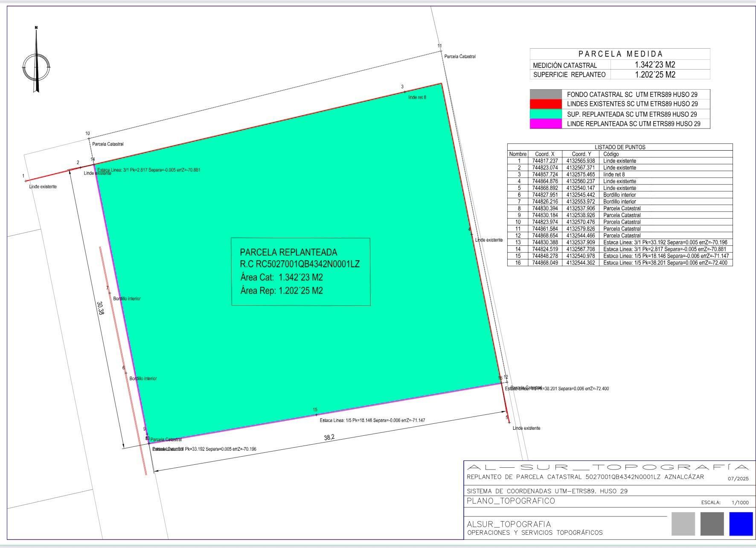Click the 'Bordillo interior' code in table row 7

click(x=619, y=201)
